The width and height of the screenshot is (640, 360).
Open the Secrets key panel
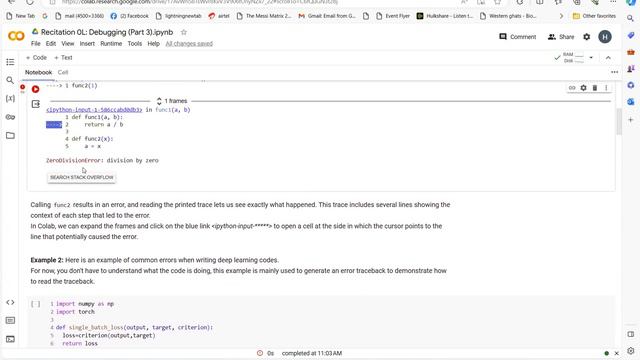point(10,117)
